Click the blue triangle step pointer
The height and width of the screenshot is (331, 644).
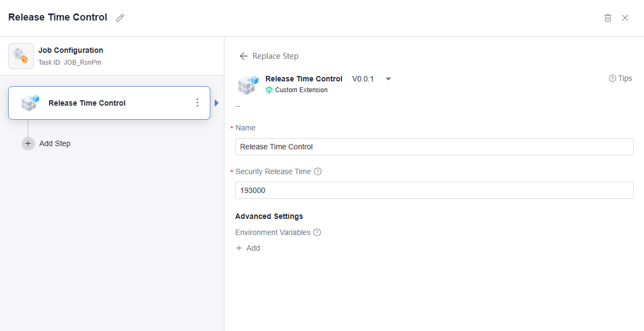(217, 103)
